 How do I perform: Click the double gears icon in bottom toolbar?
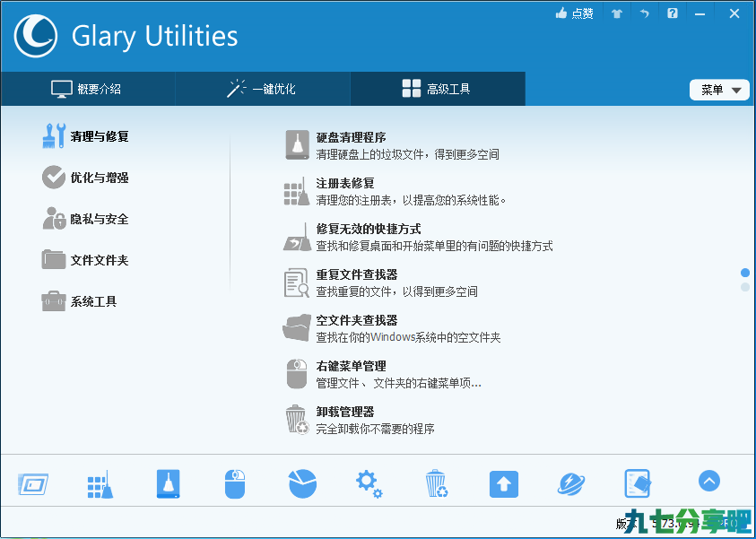click(x=369, y=484)
